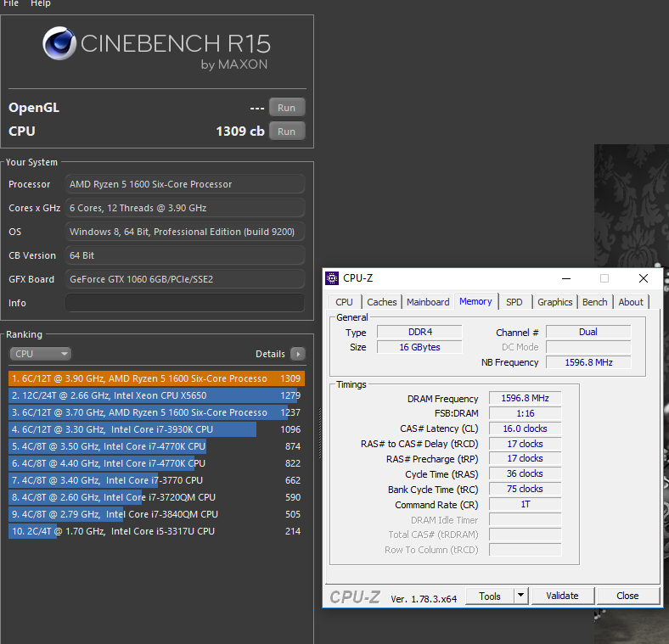Run the OpenGL benchmark
This screenshot has height=644, width=669.
pyautogui.click(x=287, y=108)
